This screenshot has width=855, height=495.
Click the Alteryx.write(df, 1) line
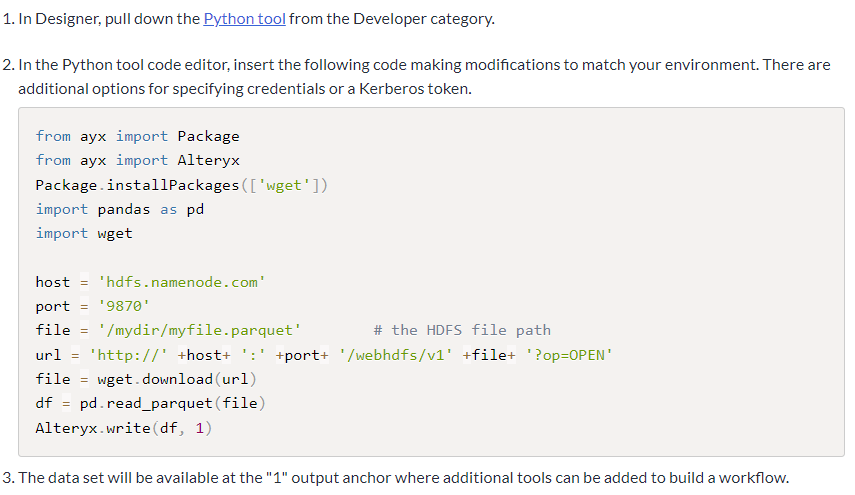pos(123,428)
